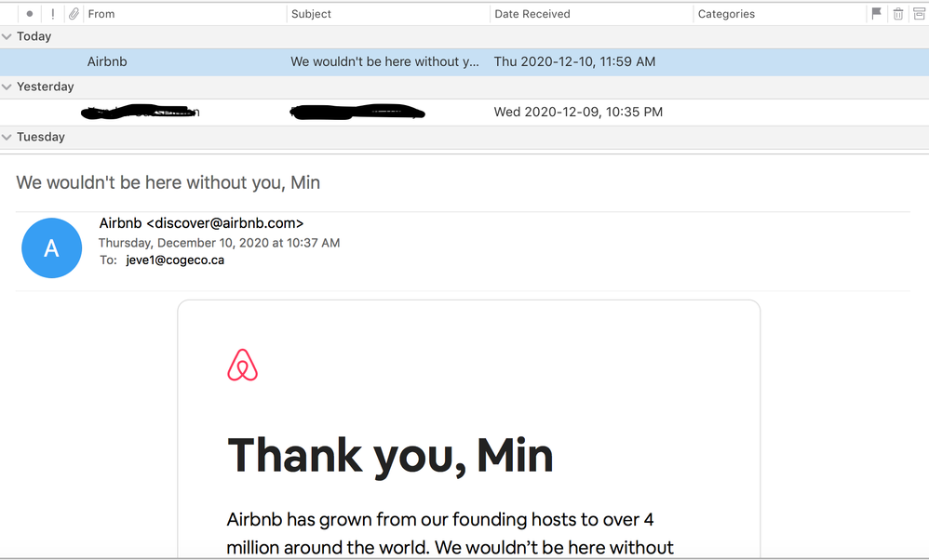Click the importance exclamation column icon

tap(52, 14)
